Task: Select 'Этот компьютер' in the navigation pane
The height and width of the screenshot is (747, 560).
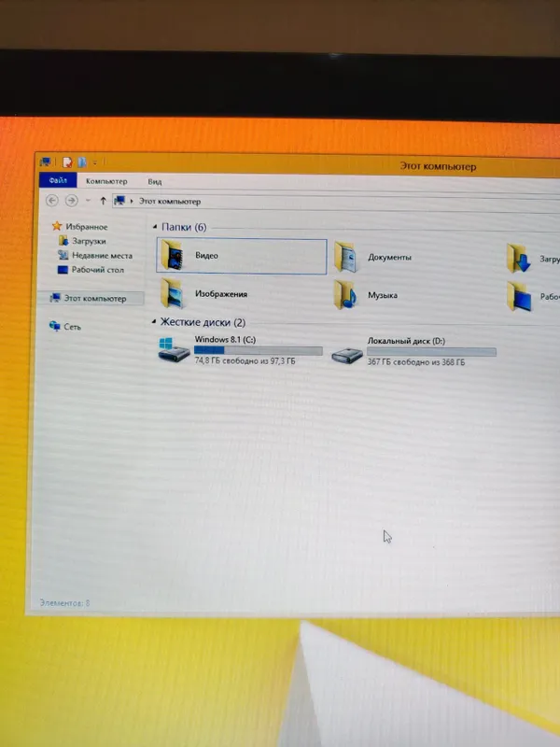Action: pos(95,298)
